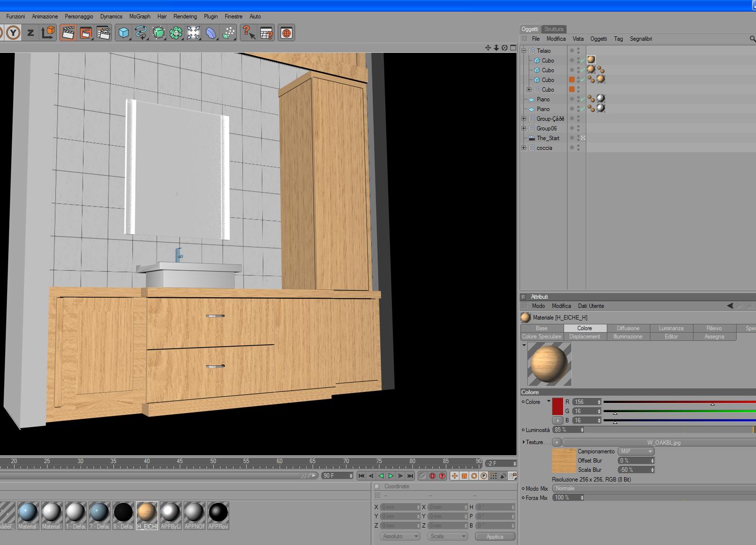Open the Modo Mix dropdown

[654, 488]
